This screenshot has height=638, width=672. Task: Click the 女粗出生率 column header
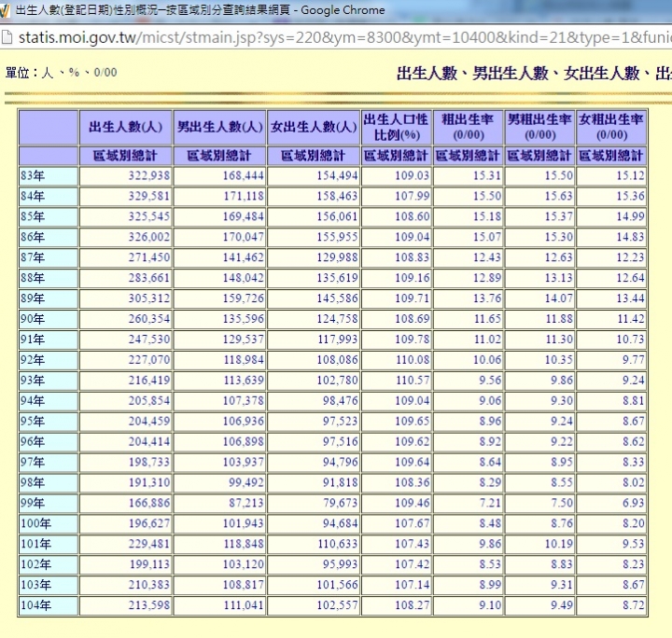click(611, 127)
